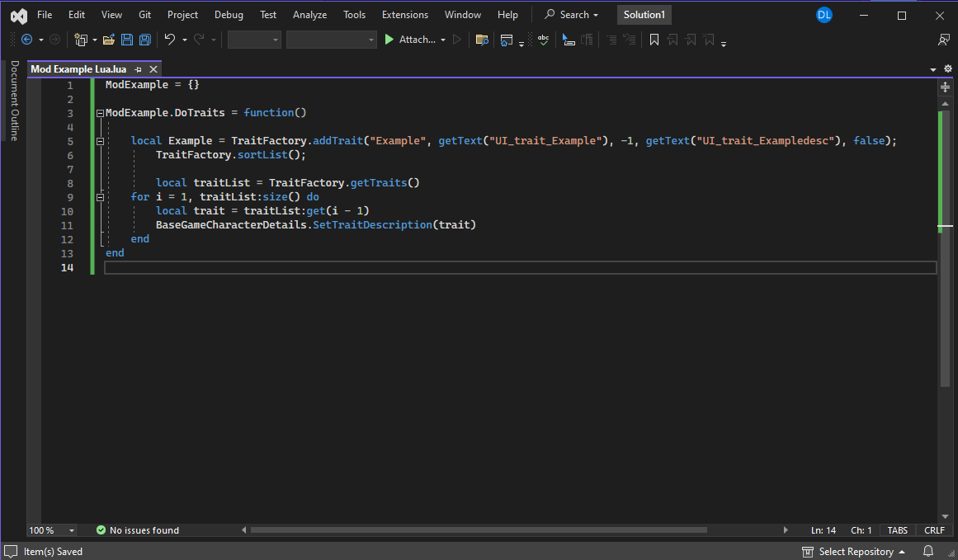Screen dimensions: 958x560
Task: Collapse the ModExample.DoTraits function block
Action: (x=100, y=113)
